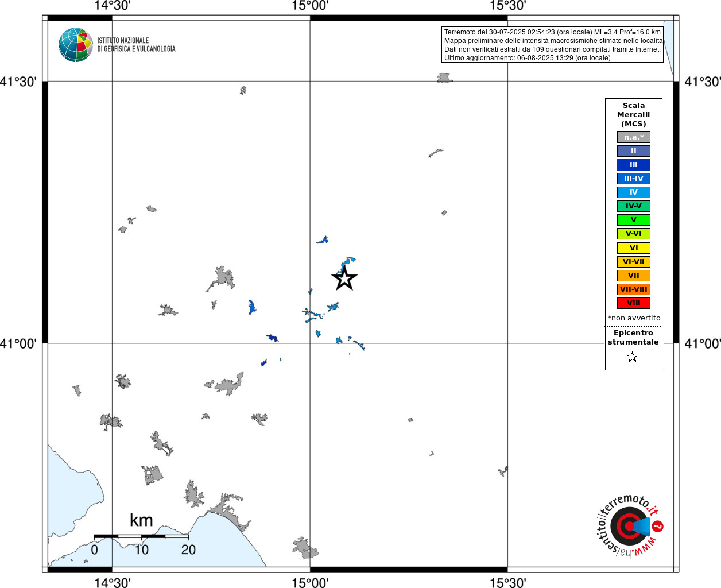Click the 'Epicentro strumentale' legend label

point(633,338)
